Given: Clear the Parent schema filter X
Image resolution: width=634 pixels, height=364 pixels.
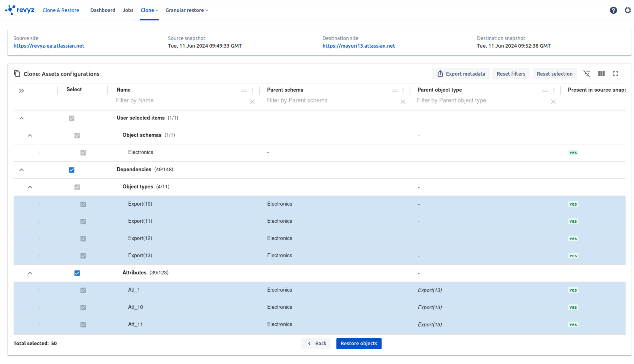Looking at the screenshot, I should 403,102.
